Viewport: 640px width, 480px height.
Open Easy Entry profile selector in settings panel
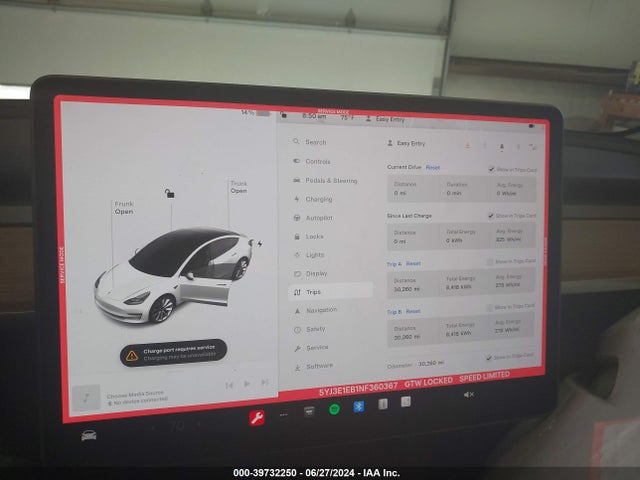(x=406, y=143)
